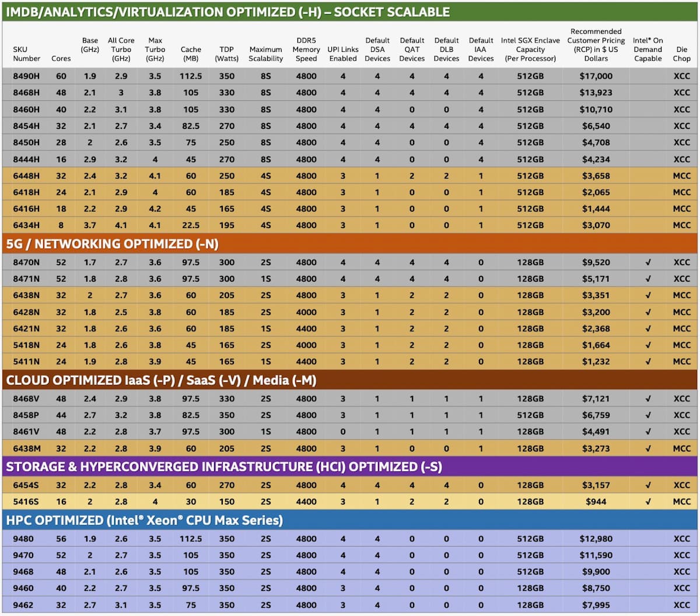Select the Recommended Customer Pricing header

click(596, 45)
